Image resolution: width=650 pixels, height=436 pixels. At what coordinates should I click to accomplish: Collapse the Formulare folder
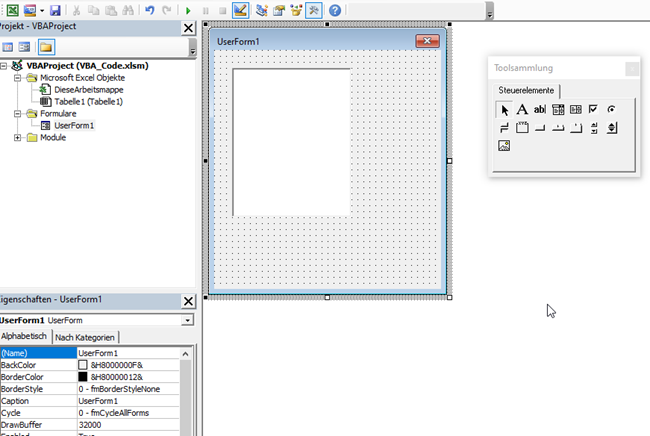[x=17, y=114]
